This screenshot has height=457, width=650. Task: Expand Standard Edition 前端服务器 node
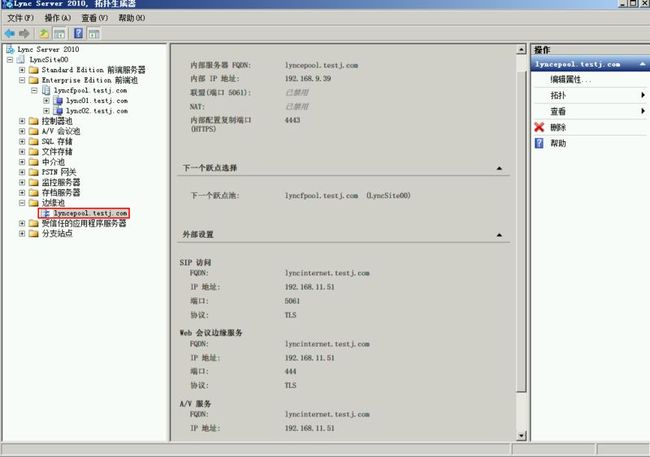pyautogui.click(x=22, y=70)
